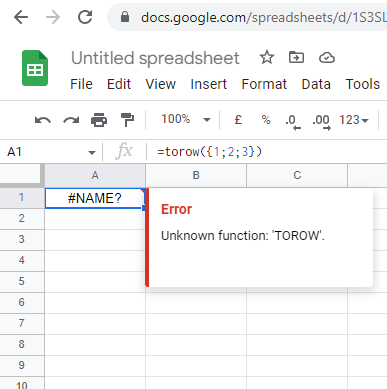387x389 pixels.
Task: Format as currency with pound icon
Action: 238,120
